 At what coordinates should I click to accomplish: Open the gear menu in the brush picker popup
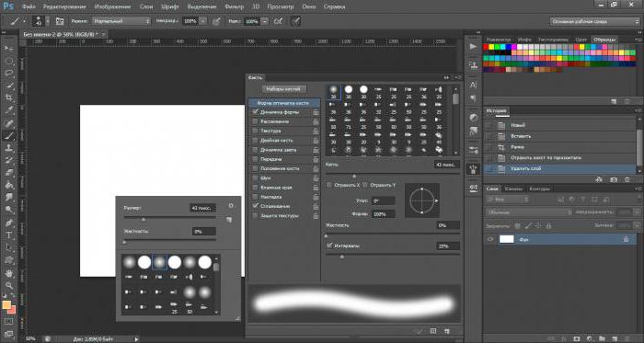click(x=231, y=206)
